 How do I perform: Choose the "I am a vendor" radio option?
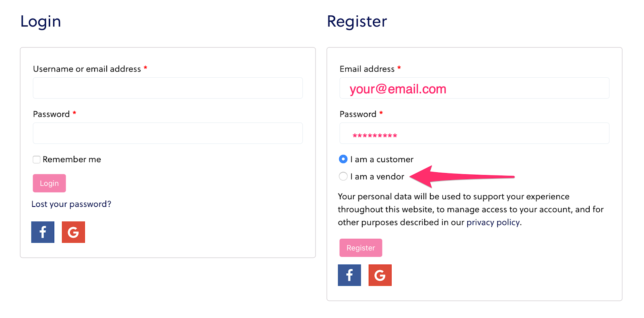pos(343,176)
